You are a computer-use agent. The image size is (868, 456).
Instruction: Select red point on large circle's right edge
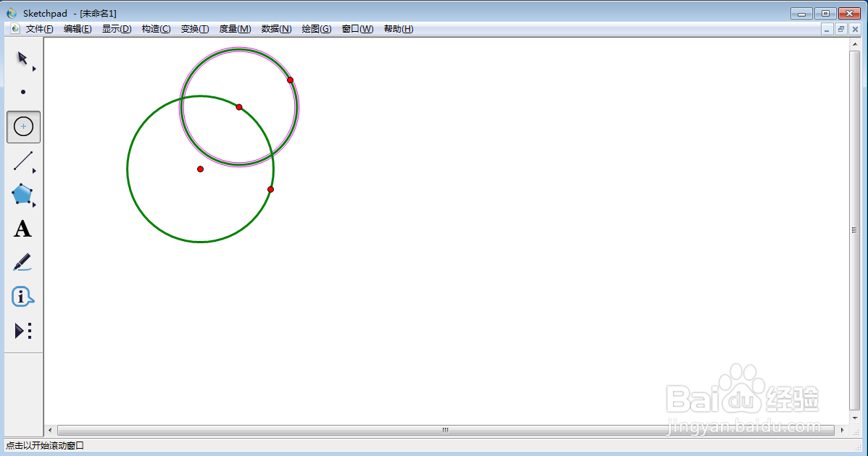pos(271,190)
